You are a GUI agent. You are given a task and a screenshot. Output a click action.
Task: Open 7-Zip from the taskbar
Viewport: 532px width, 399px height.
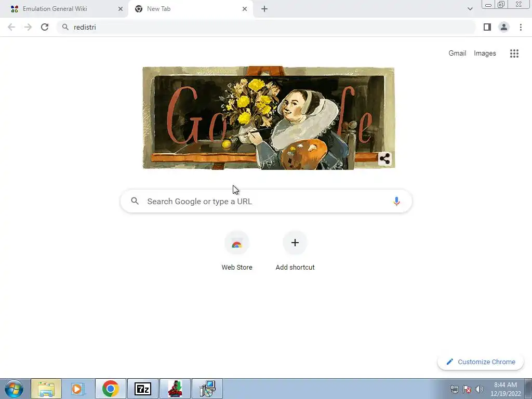(x=142, y=389)
